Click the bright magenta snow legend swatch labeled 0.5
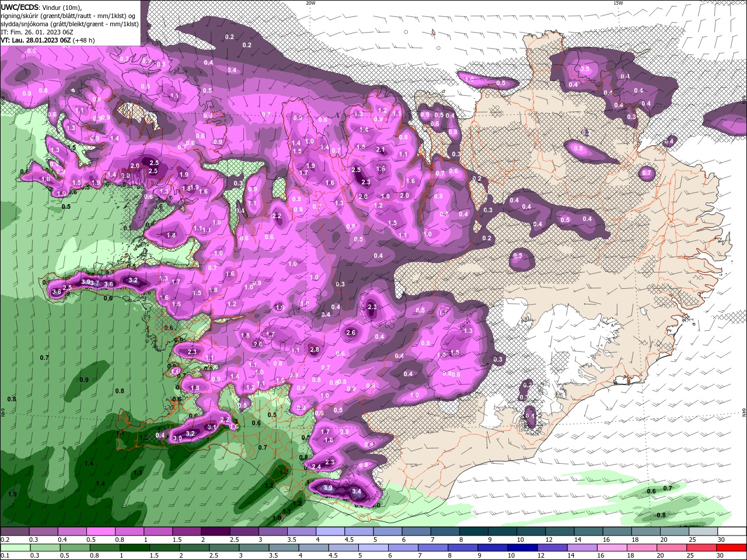The width and height of the screenshot is (747, 560). click(x=100, y=531)
